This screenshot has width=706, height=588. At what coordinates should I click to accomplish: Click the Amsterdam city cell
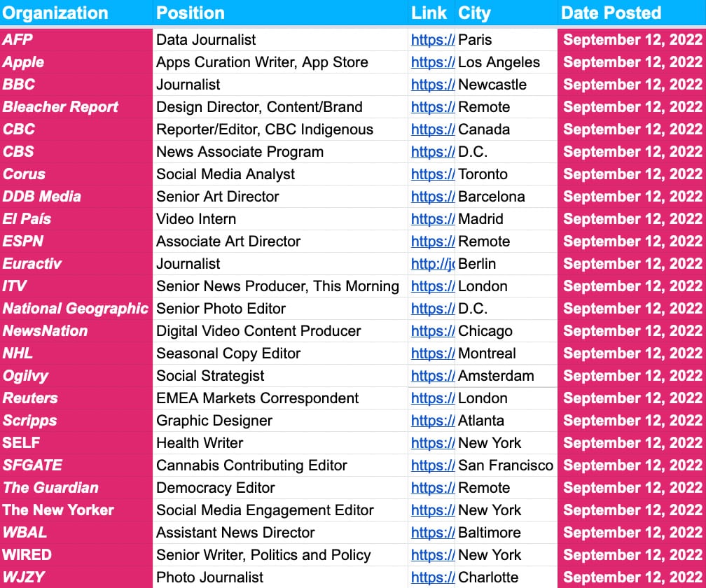496,376
